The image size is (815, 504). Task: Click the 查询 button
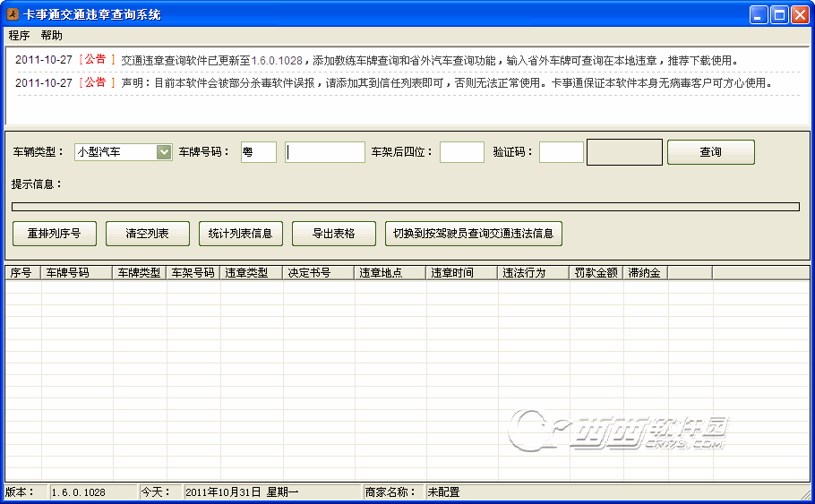(x=710, y=152)
